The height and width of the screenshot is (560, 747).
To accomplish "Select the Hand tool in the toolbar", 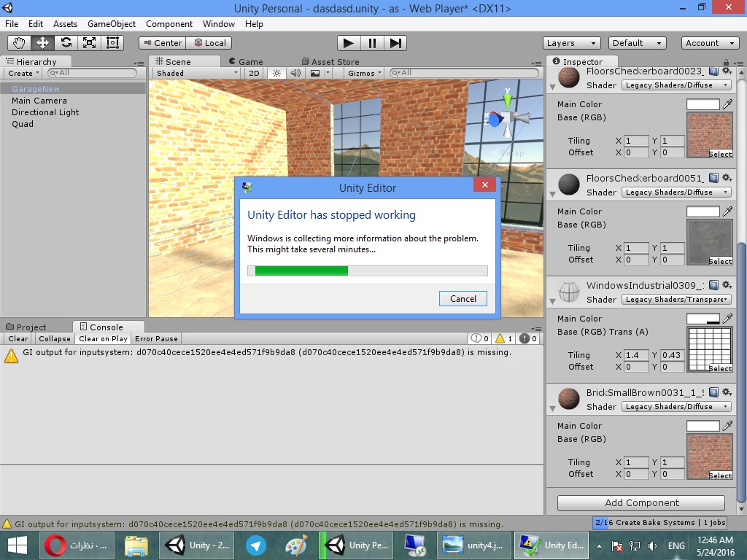I will point(20,43).
